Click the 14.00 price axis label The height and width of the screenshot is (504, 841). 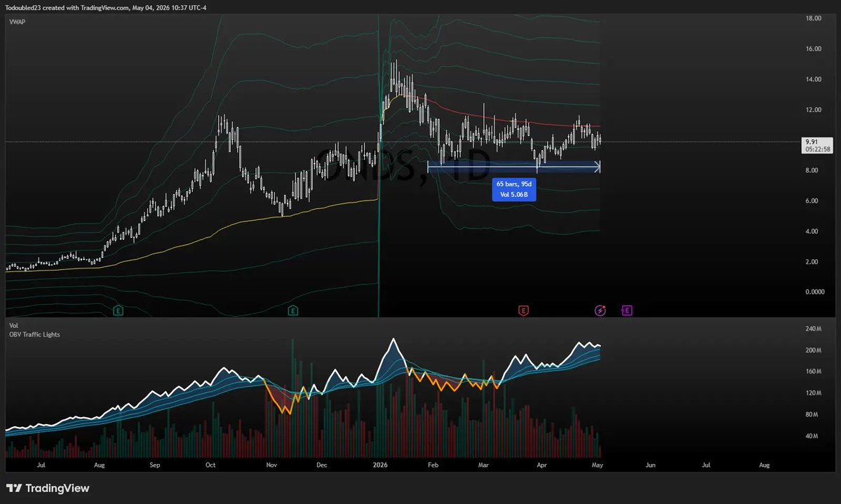pyautogui.click(x=813, y=79)
